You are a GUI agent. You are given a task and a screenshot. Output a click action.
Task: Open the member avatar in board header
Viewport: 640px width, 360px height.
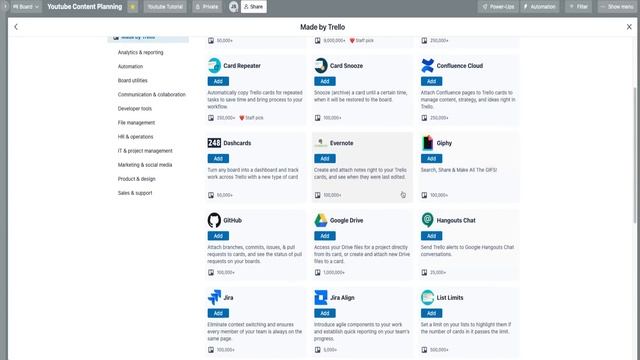point(233,7)
